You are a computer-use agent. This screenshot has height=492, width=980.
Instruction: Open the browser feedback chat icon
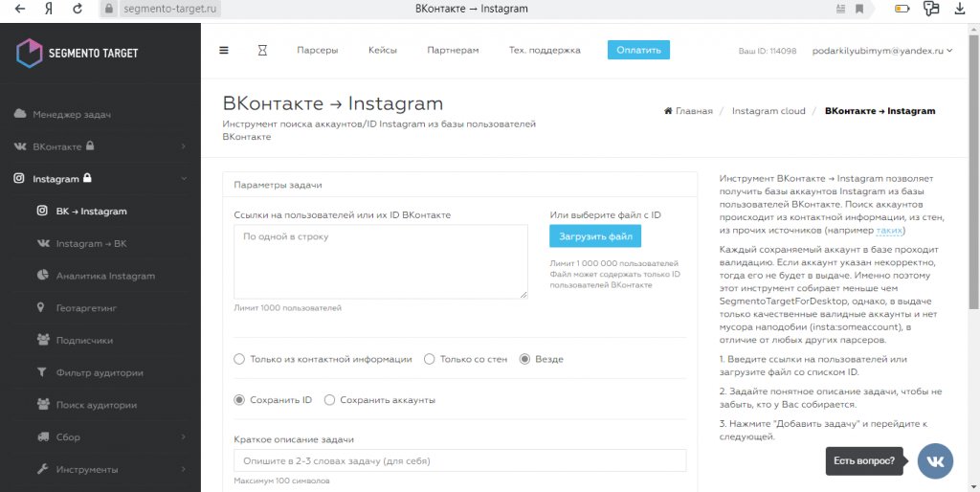pyautogui.click(x=931, y=9)
